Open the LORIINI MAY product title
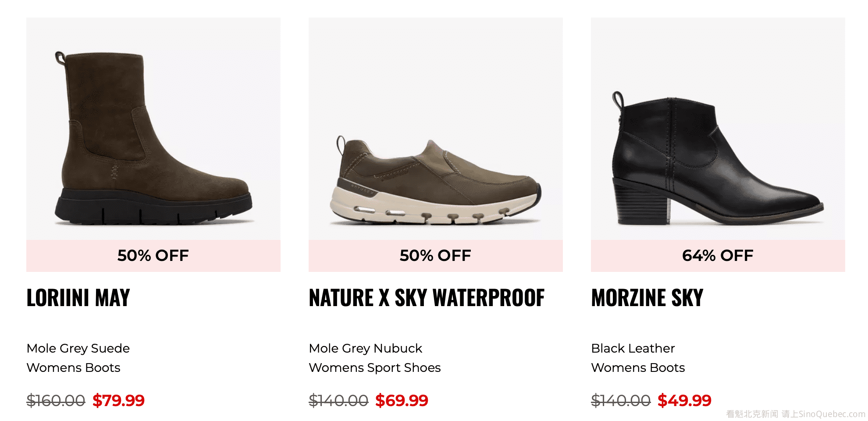 point(78,298)
